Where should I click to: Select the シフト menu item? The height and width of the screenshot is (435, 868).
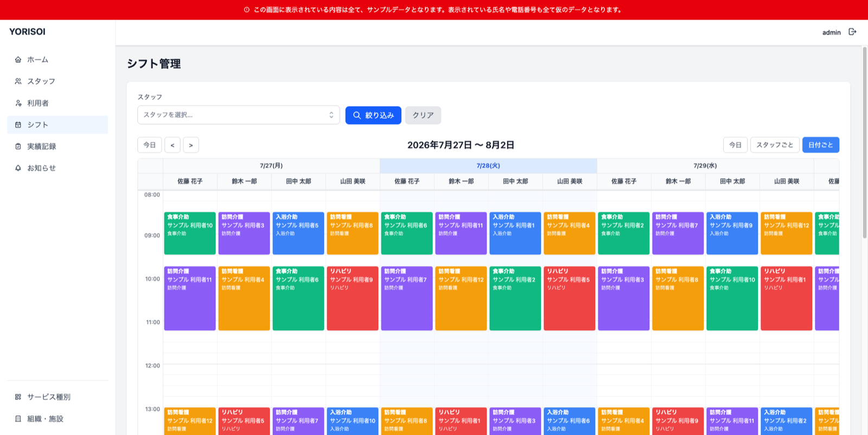tap(58, 125)
